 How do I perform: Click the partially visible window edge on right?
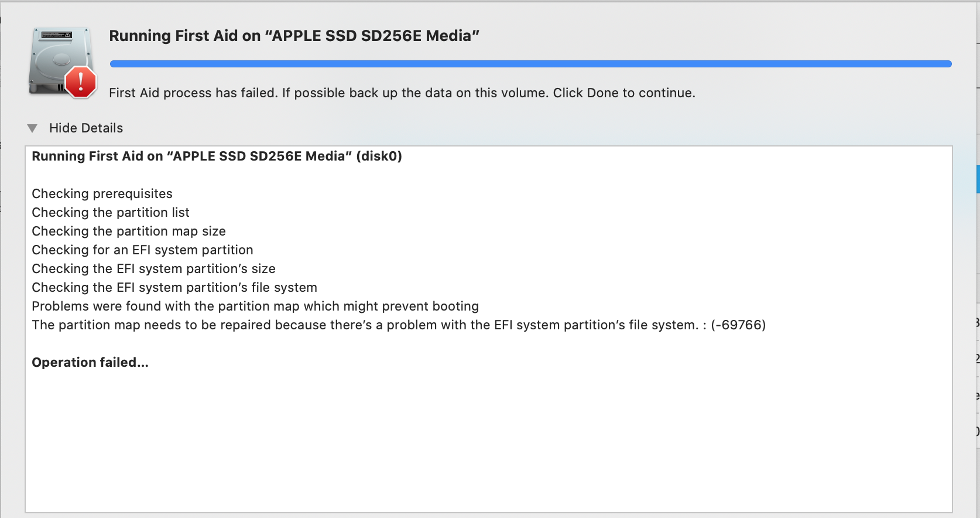977,234
